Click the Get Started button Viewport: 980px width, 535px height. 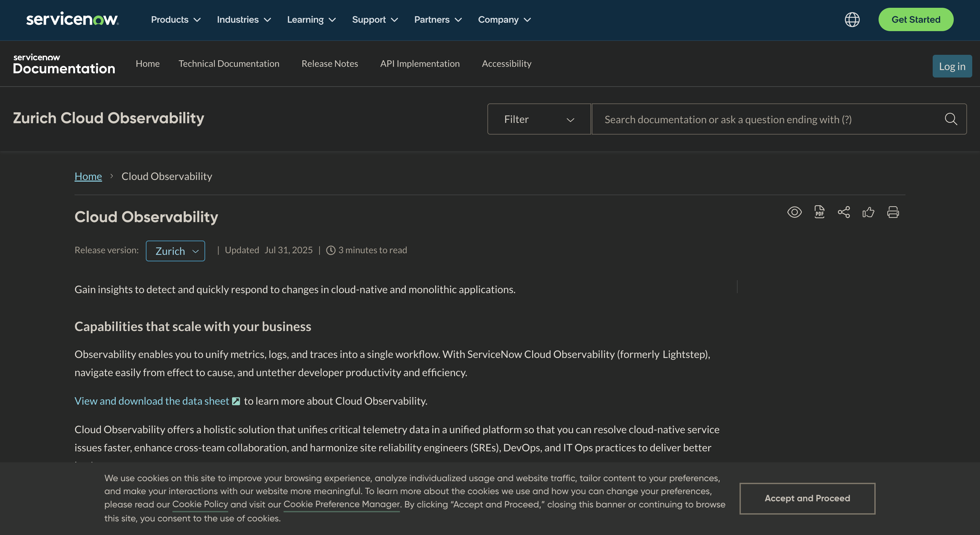[915, 19]
